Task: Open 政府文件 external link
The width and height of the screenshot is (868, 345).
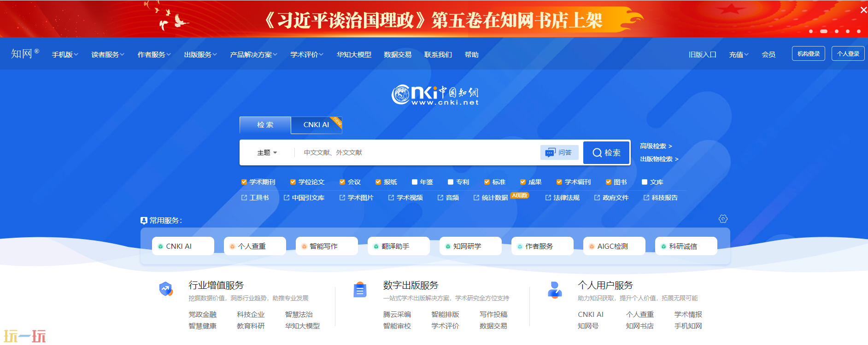Action: (611, 198)
